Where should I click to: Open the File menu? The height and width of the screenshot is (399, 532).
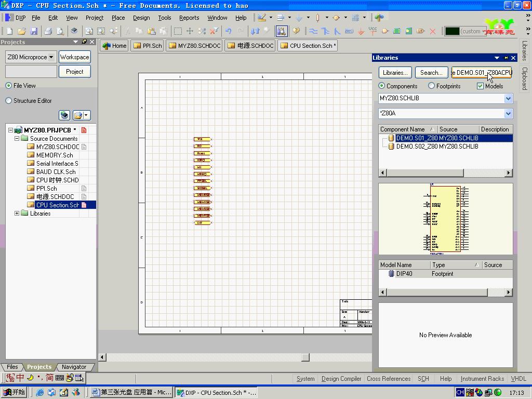[x=36, y=18]
